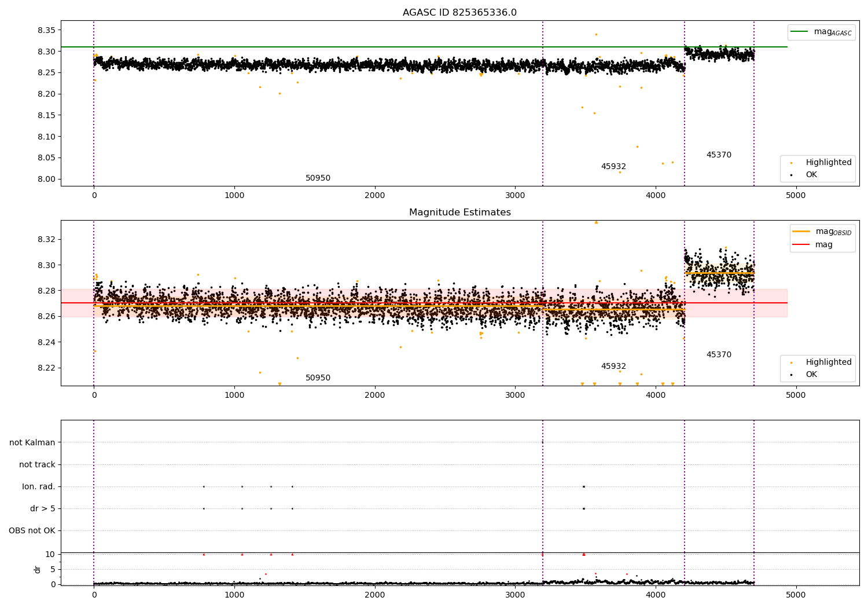Click the '8.32' y-axis tick label
This screenshot has width=868, height=608.
tap(47, 239)
